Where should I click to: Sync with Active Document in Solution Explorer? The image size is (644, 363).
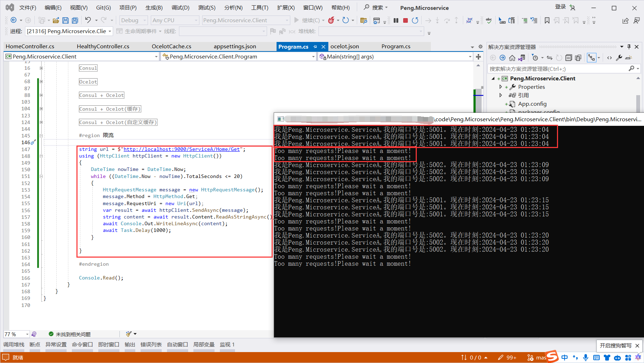pyautogui.click(x=550, y=58)
